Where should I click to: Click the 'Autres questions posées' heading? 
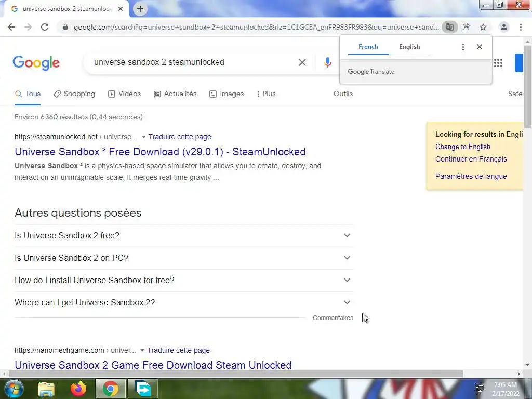click(78, 213)
